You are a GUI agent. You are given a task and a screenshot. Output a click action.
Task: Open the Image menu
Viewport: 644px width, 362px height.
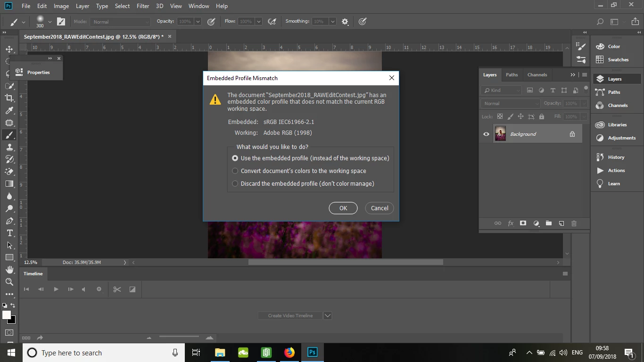[61, 6]
